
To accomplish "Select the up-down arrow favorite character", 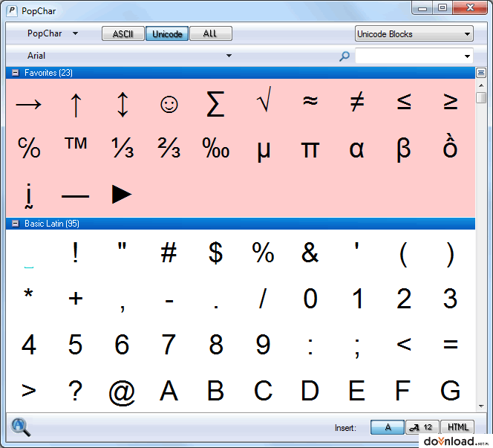I will coord(123,105).
